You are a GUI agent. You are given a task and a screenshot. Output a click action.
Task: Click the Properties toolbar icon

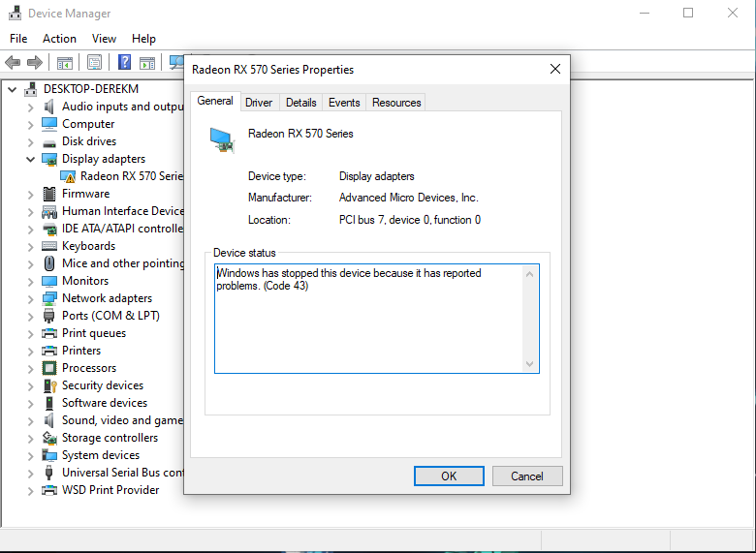[x=95, y=62]
